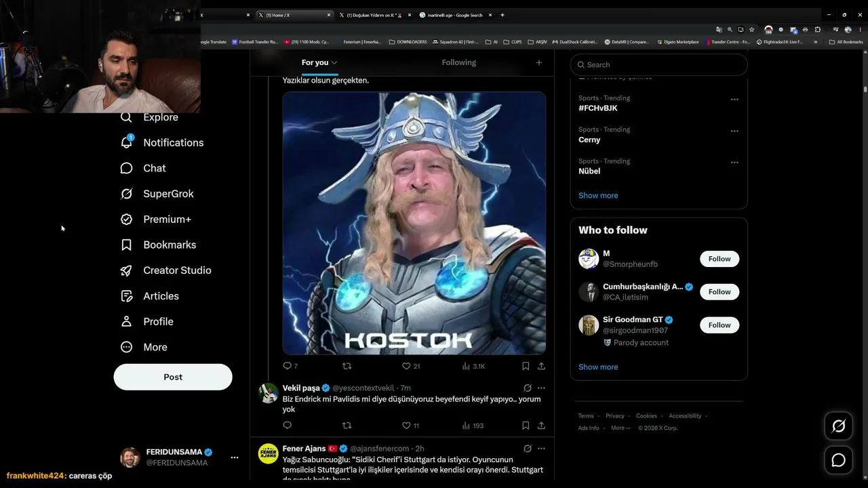The height and width of the screenshot is (488, 868).
Task: Open a new browser tab
Action: point(502,15)
